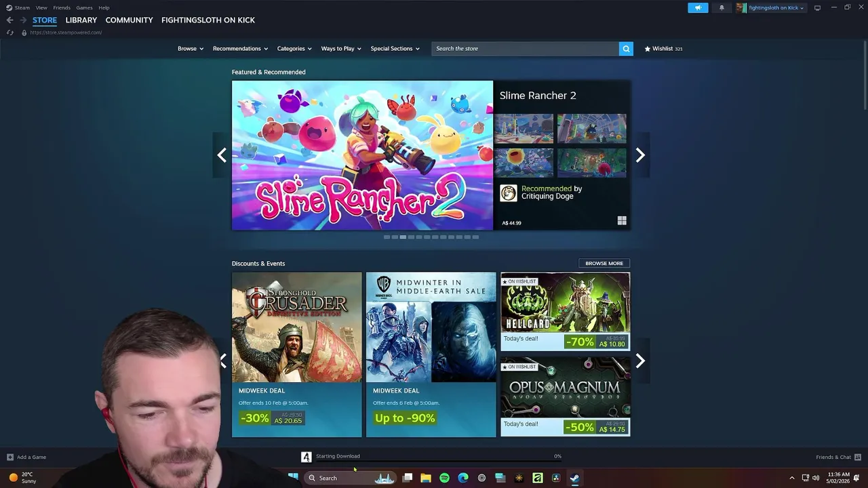Open File Explorer from taskbar
The width and height of the screenshot is (868, 488).
(426, 478)
